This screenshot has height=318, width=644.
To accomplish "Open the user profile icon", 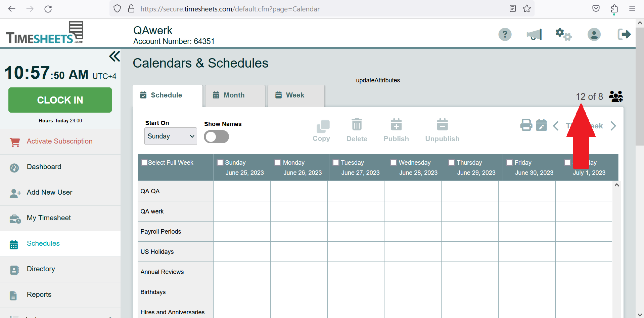I will pos(594,34).
